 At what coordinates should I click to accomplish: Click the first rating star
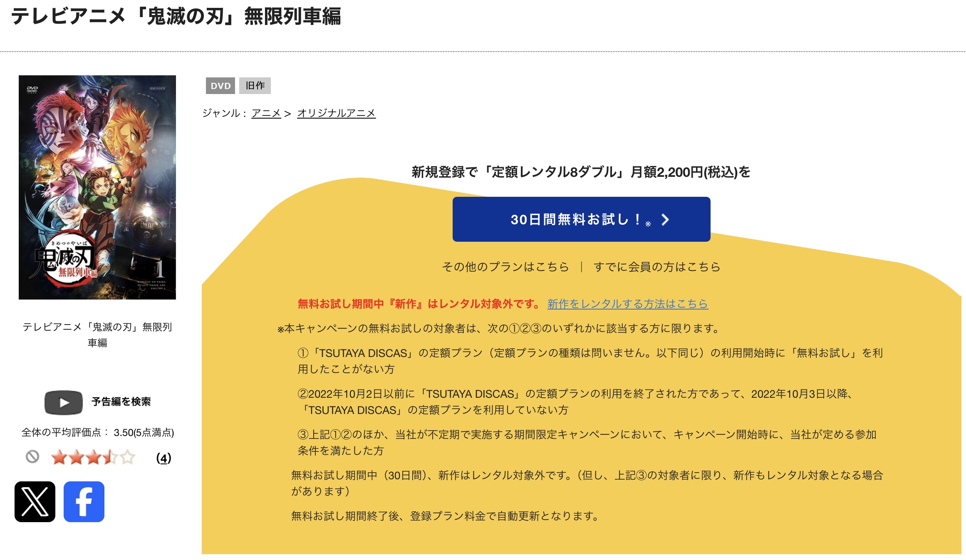point(59,457)
